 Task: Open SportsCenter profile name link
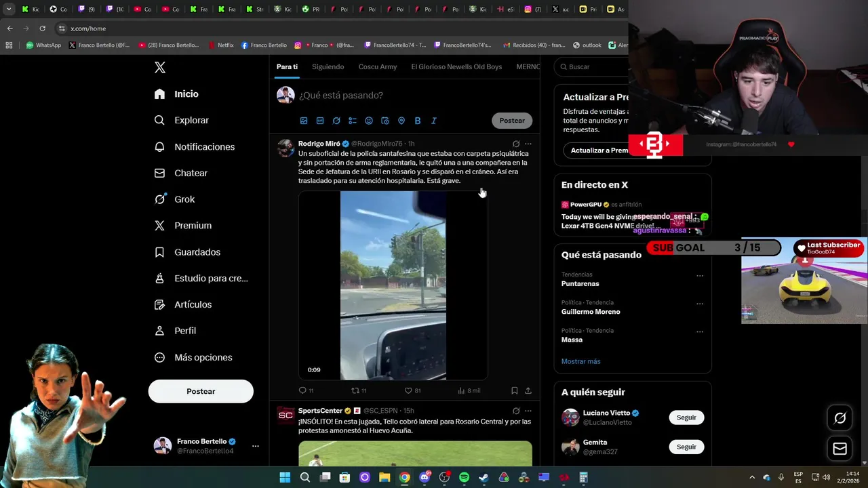pos(320,411)
